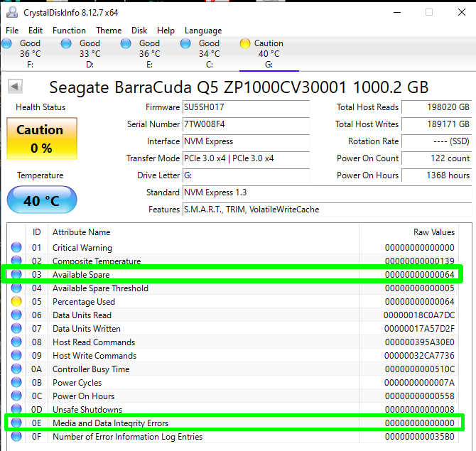Click the Transfer Mode field
Image resolution: width=476 pixels, height=451 pixels.
247,158
